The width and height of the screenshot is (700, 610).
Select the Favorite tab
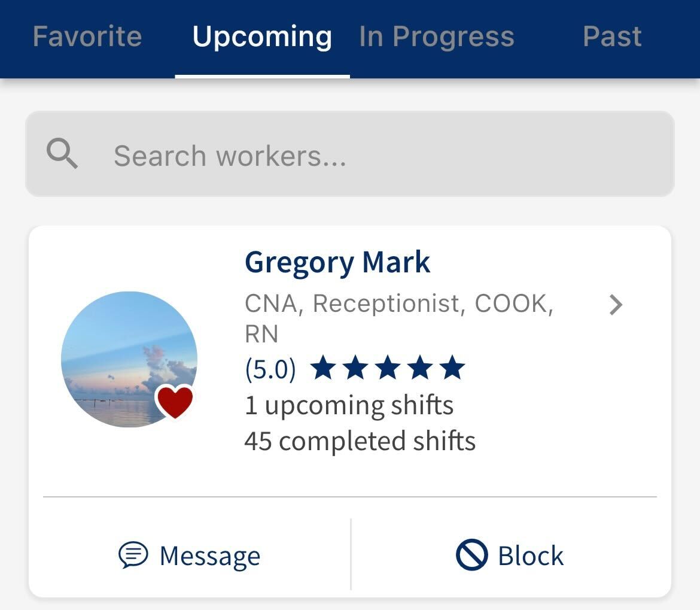click(x=87, y=36)
